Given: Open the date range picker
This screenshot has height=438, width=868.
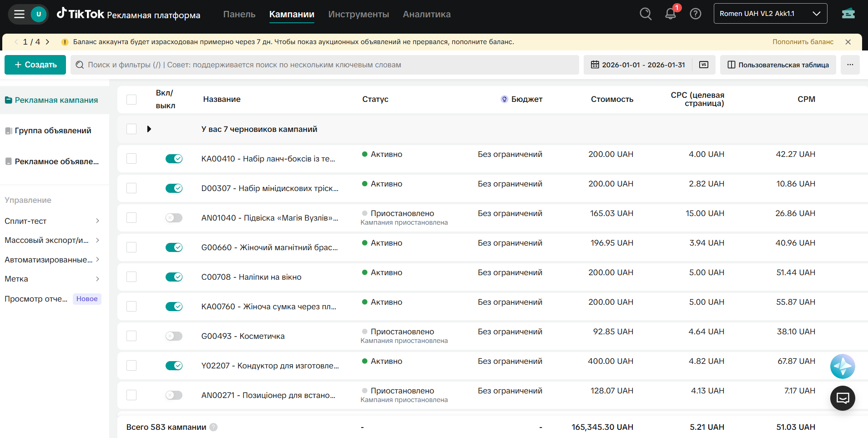Looking at the screenshot, I should [x=638, y=65].
